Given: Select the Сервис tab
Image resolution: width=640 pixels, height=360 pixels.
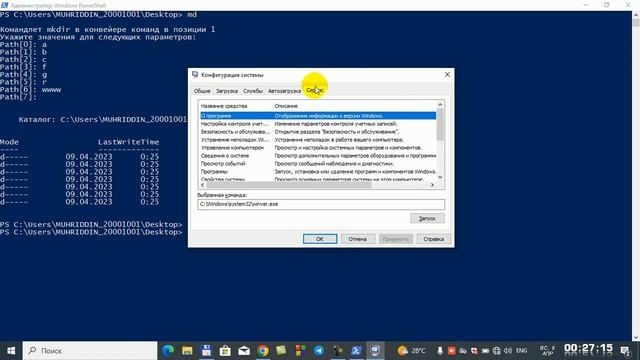Looking at the screenshot, I should click(x=315, y=90).
